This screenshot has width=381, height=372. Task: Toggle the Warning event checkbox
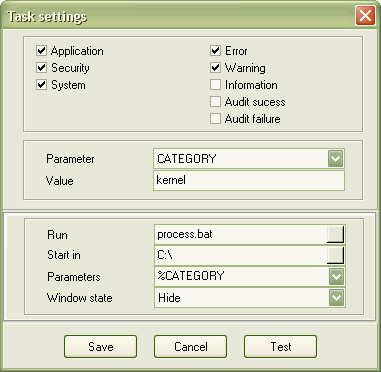pyautogui.click(x=215, y=68)
